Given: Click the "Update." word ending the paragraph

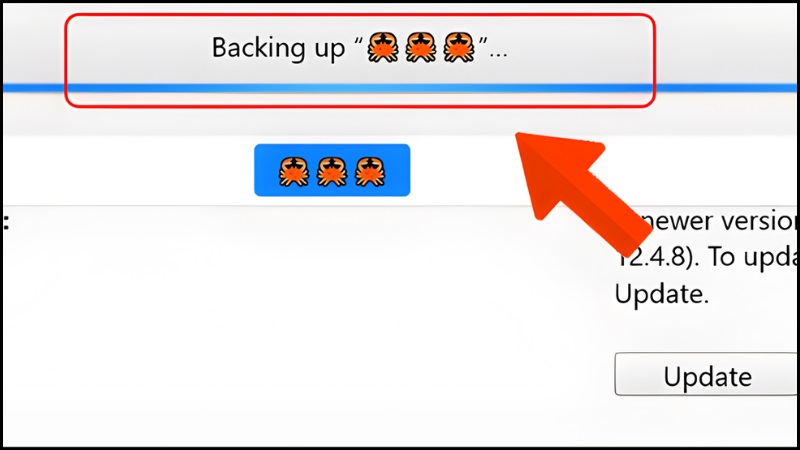Looking at the screenshot, I should (x=662, y=295).
